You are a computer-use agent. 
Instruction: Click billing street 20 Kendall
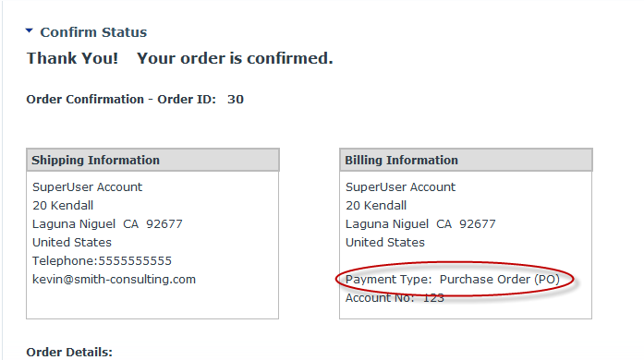pyautogui.click(x=376, y=206)
